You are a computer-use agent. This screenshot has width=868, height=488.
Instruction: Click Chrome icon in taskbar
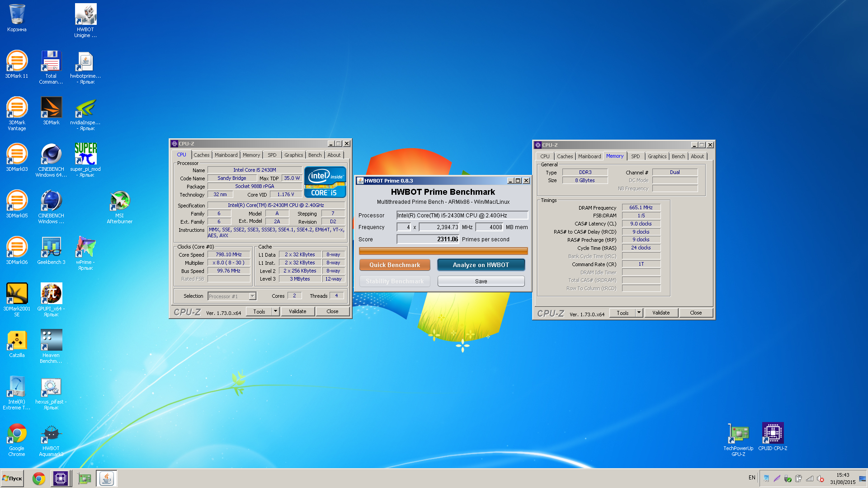pyautogui.click(x=39, y=479)
